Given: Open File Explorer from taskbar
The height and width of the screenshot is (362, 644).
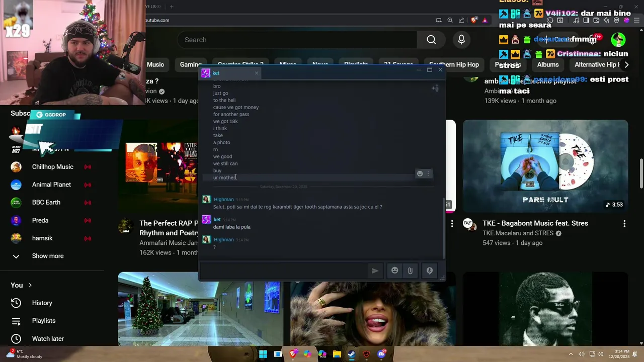Looking at the screenshot, I should [x=337, y=354].
